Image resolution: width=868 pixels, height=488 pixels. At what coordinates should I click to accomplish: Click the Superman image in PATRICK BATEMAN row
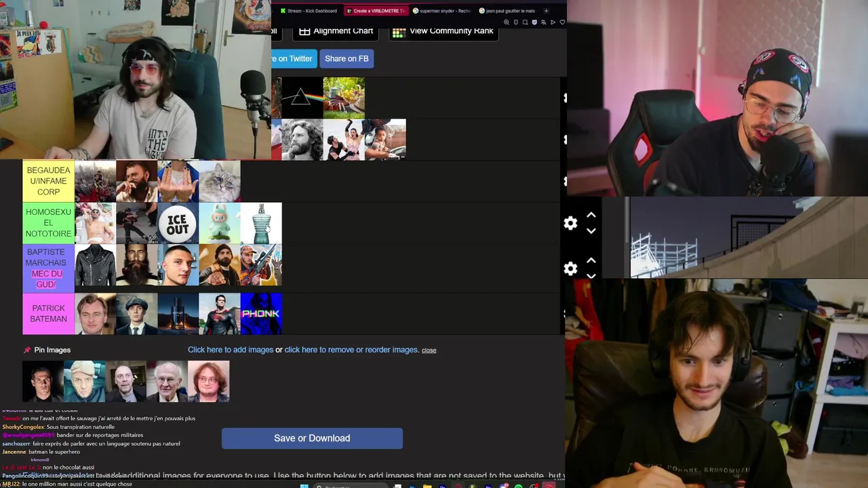tap(220, 314)
